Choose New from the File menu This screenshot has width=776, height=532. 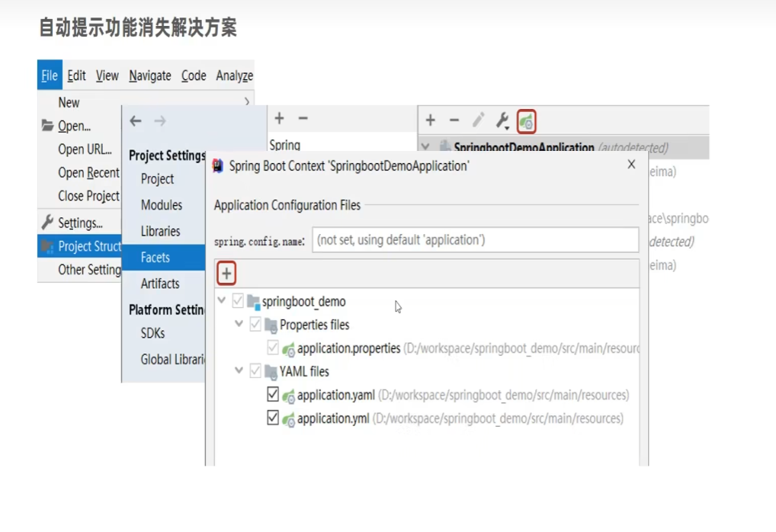point(69,102)
